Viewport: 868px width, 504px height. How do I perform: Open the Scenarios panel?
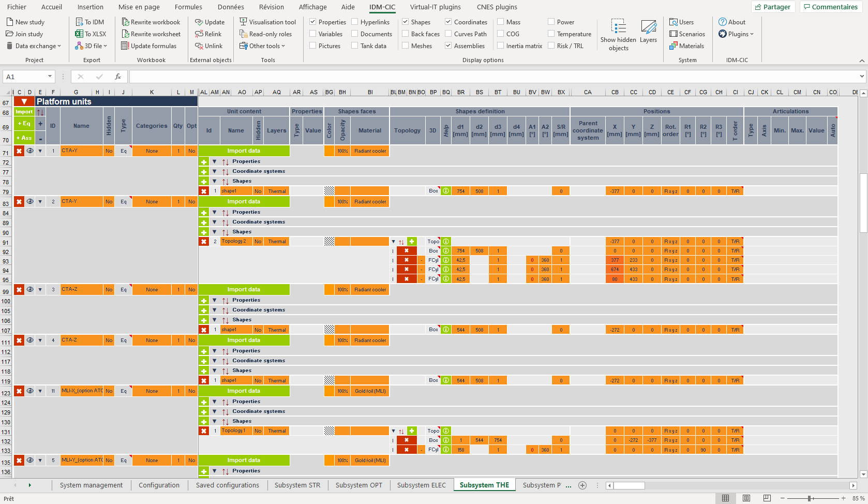click(x=688, y=34)
